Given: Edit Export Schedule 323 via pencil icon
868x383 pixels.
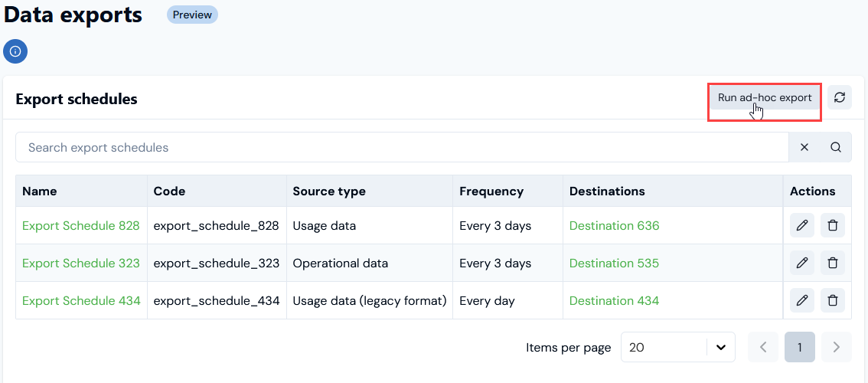Looking at the screenshot, I should pos(802,263).
